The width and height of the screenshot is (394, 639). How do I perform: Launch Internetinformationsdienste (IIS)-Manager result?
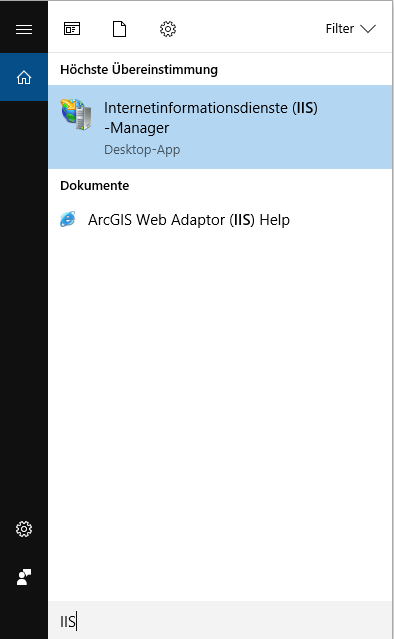tap(220, 127)
